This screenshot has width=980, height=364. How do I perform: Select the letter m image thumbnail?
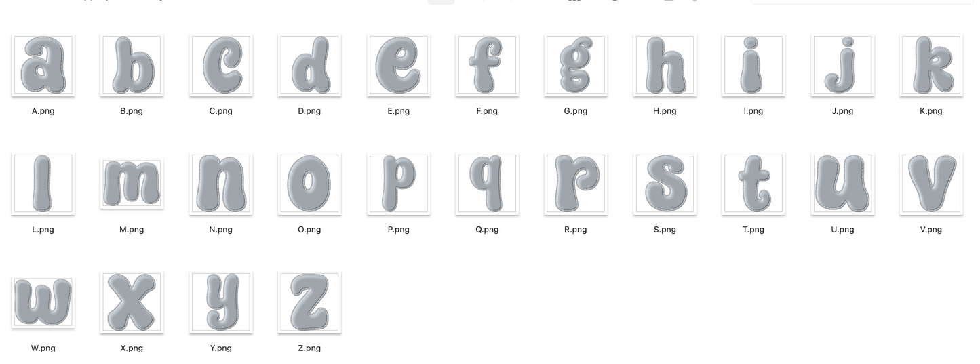pyautogui.click(x=132, y=184)
